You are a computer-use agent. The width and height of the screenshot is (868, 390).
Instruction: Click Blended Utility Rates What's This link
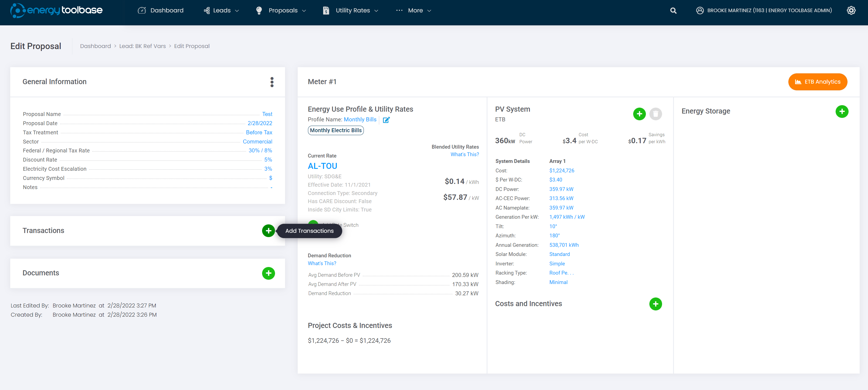coord(465,155)
